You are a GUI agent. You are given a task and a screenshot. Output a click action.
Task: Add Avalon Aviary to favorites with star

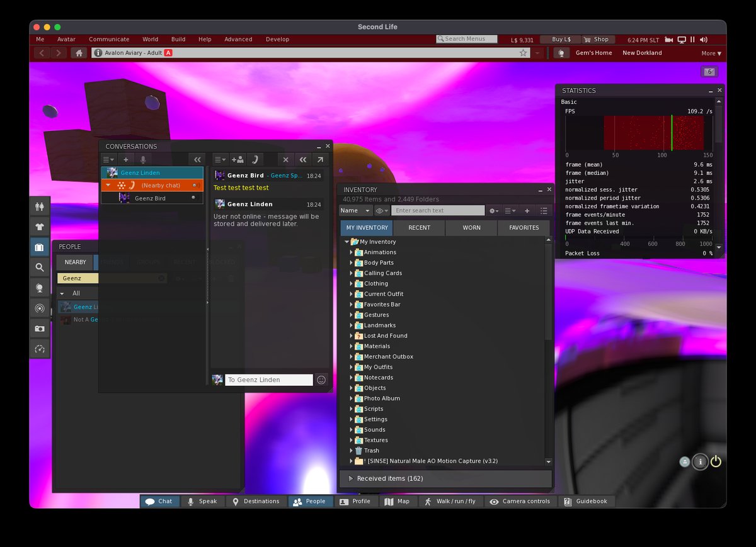click(523, 53)
